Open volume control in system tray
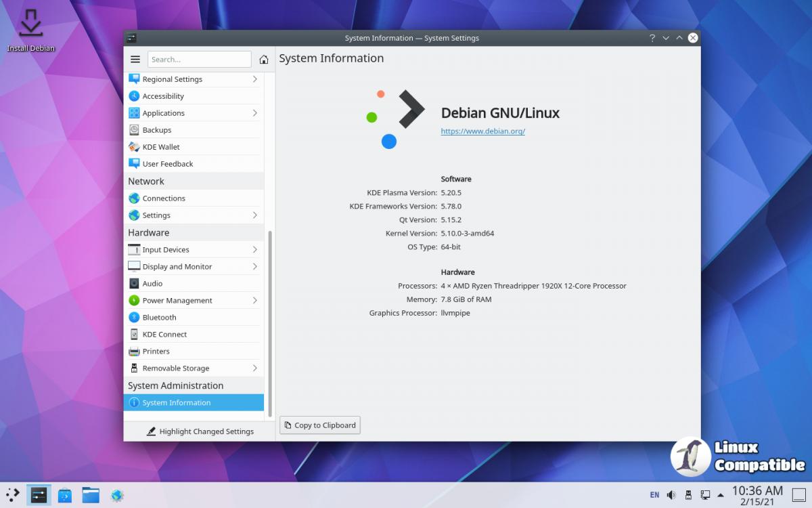This screenshot has width=812, height=508. click(x=671, y=495)
